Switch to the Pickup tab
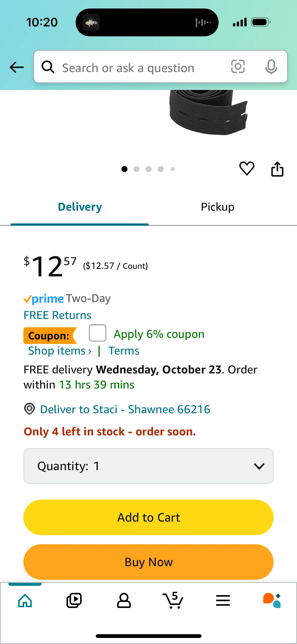The height and width of the screenshot is (644, 297). coord(218,207)
